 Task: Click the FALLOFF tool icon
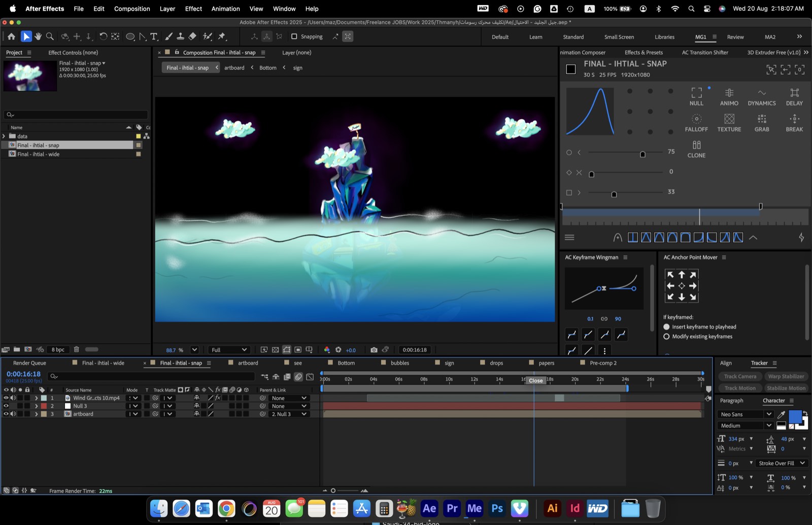point(696,122)
